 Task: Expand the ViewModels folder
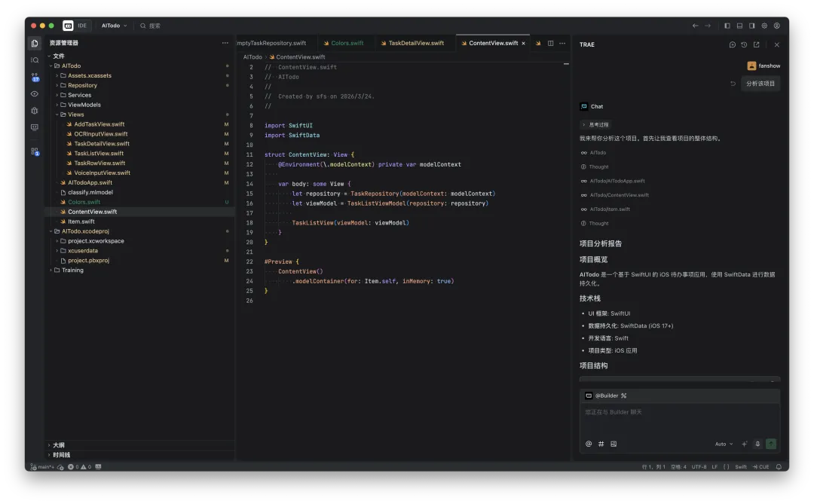(x=84, y=105)
